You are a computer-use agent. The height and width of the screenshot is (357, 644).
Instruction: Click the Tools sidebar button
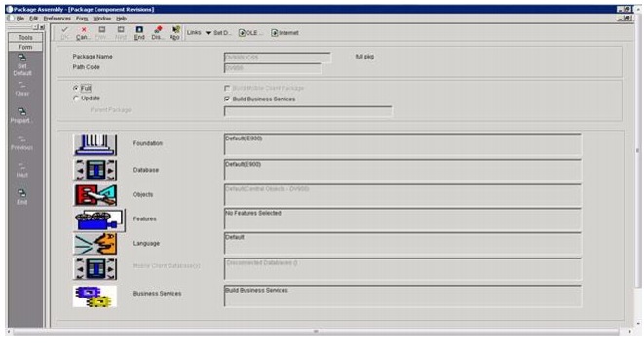click(25, 37)
